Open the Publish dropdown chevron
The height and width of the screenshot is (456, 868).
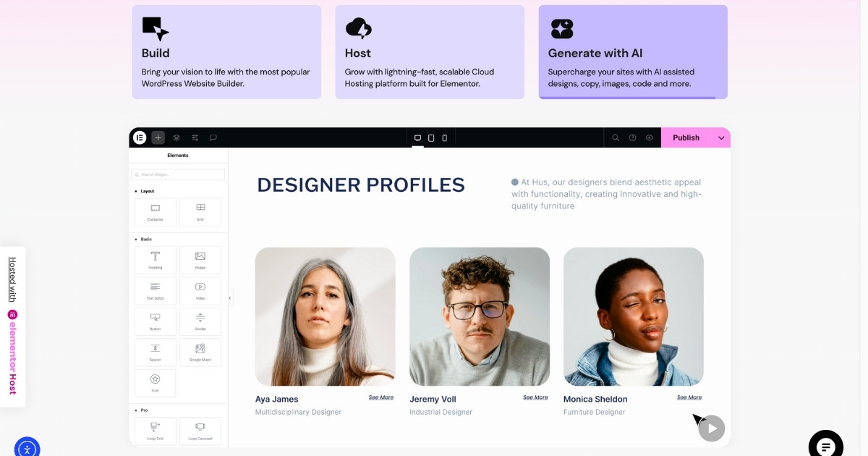721,138
